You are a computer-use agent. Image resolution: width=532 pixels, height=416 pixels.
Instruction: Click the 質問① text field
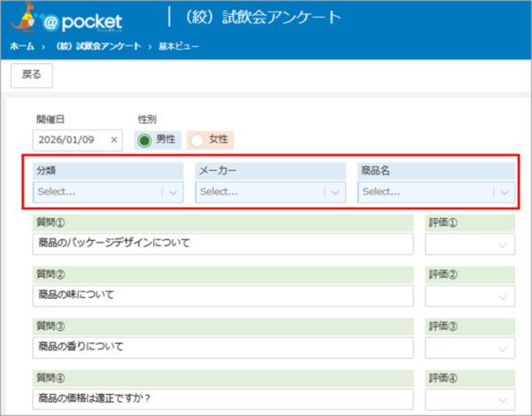coord(223,243)
